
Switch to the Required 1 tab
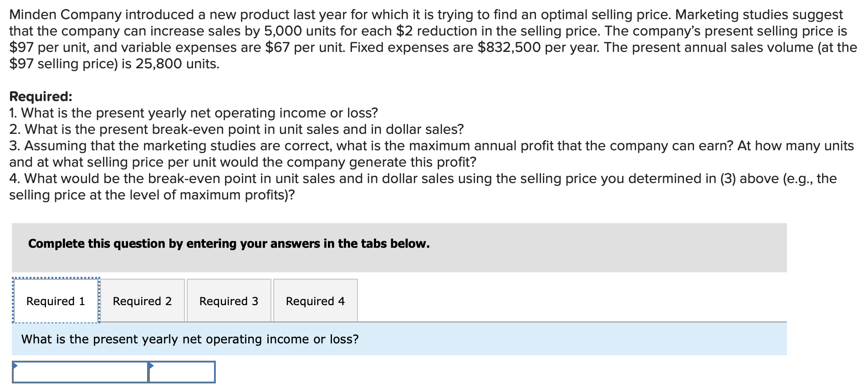pyautogui.click(x=56, y=301)
